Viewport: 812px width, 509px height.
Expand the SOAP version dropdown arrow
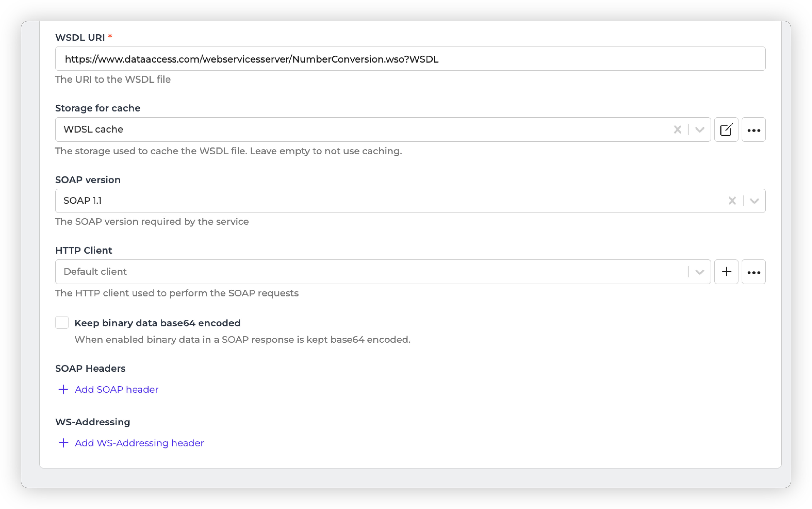pyautogui.click(x=754, y=201)
